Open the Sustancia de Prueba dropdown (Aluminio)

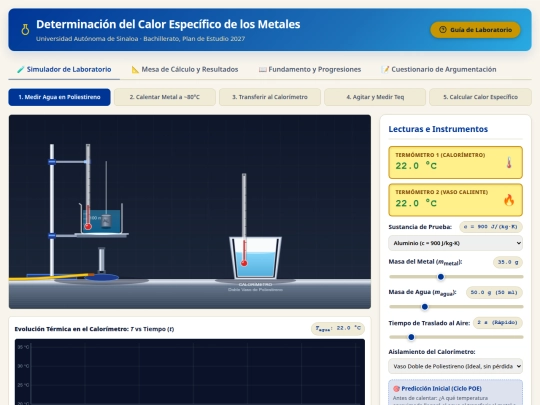[455, 243]
